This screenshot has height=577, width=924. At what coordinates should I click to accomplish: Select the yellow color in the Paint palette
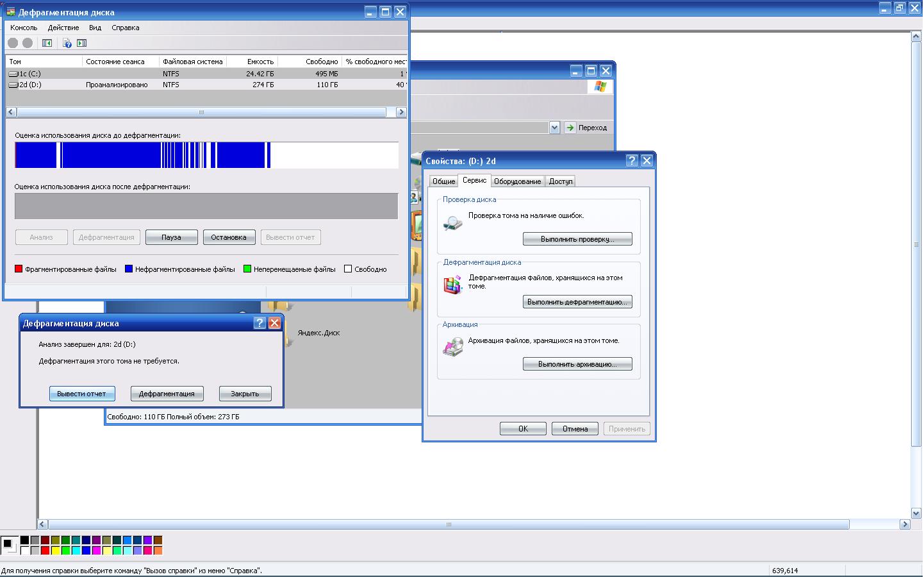tap(55, 551)
